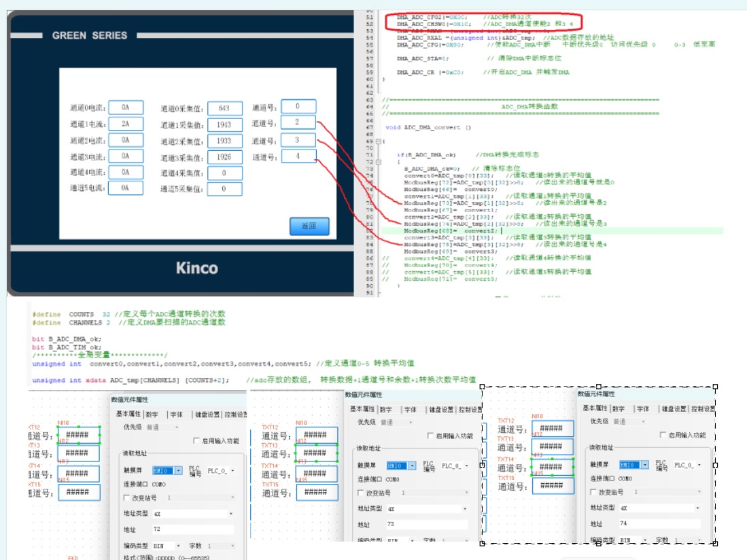Viewport: 747px width, 560px height.
Task: Select the 通道号 field showing 4
Action: pos(298,156)
